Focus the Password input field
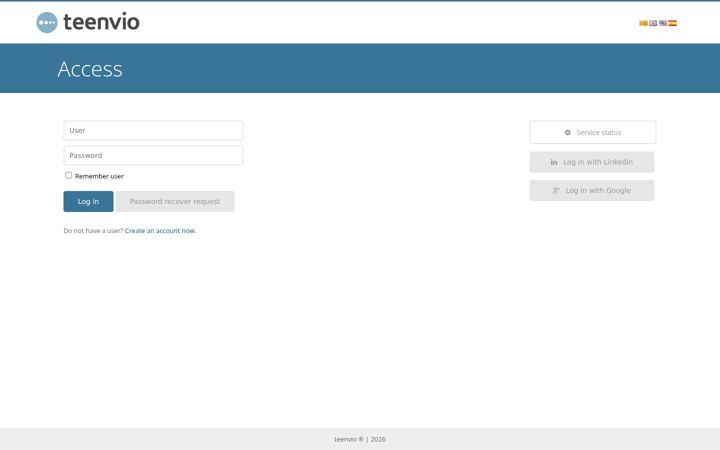Screen dimensions: 720x450 pos(153,155)
